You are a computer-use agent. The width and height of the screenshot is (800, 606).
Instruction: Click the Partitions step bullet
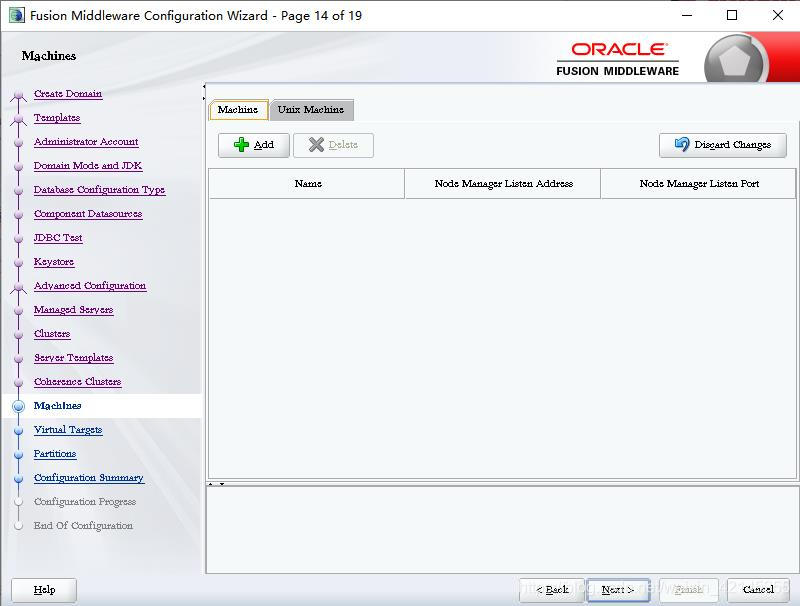pyautogui.click(x=19, y=454)
